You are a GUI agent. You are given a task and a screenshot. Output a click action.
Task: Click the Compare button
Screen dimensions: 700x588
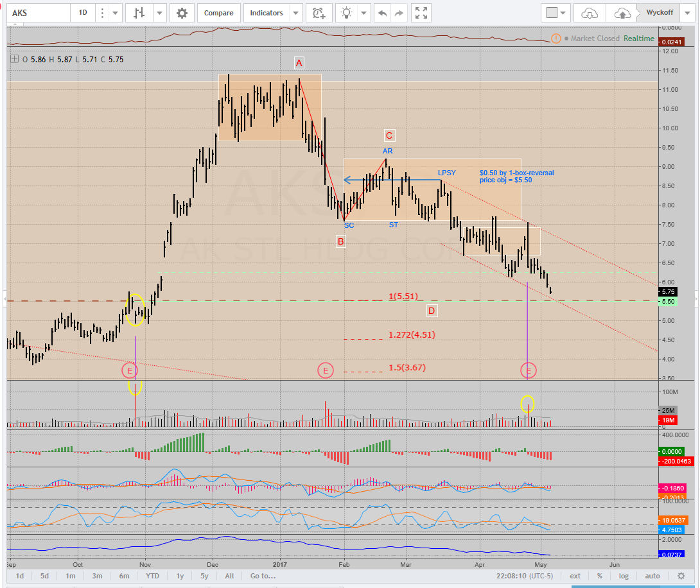(x=219, y=13)
